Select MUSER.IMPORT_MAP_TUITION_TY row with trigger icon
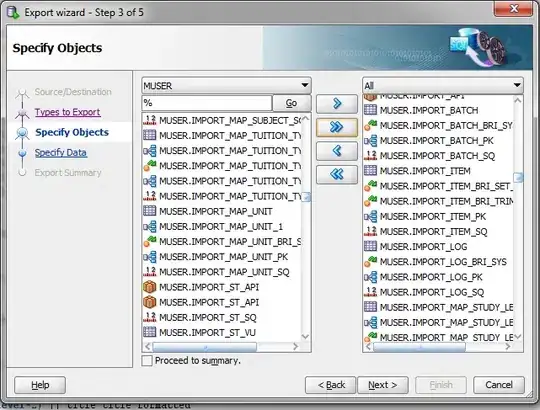Viewport: 540px width, 410px height. [x=222, y=166]
